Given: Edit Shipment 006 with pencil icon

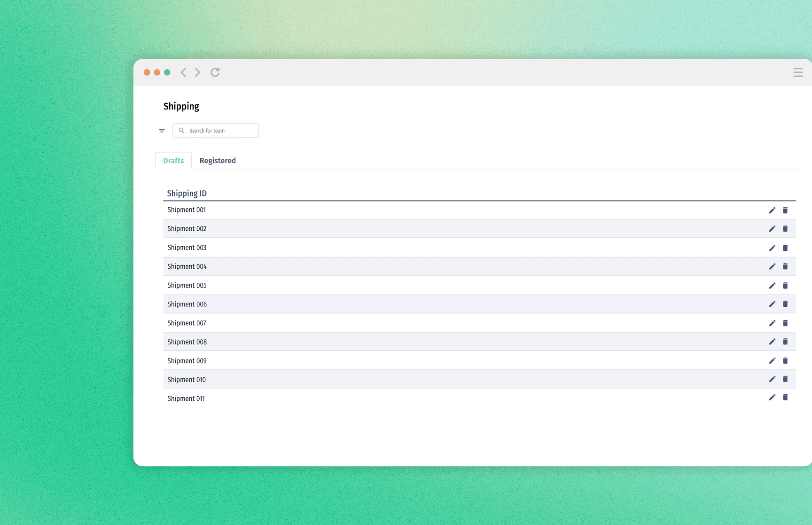Looking at the screenshot, I should (772, 304).
